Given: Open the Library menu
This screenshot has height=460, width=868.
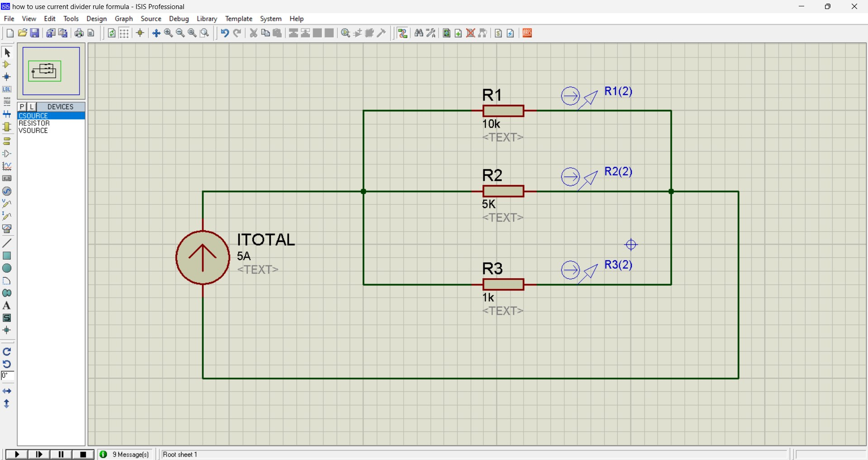Looking at the screenshot, I should (x=207, y=19).
